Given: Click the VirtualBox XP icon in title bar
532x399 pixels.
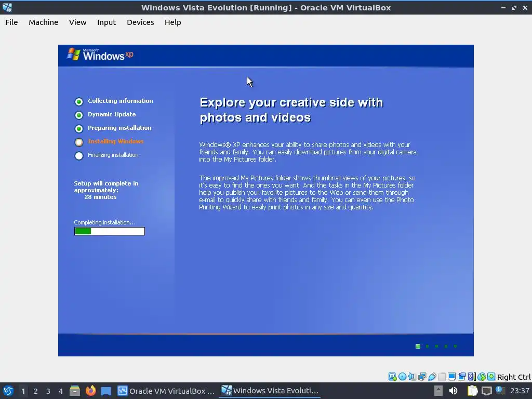Looking at the screenshot, I should 7,7.
